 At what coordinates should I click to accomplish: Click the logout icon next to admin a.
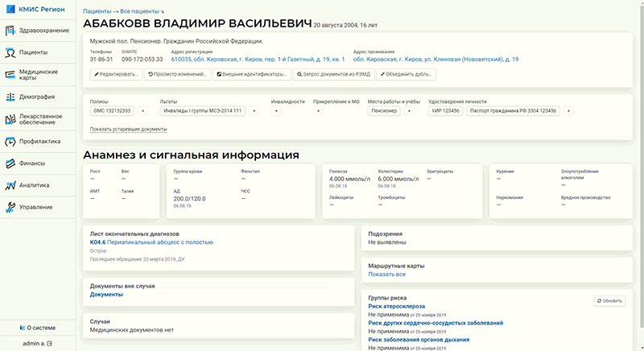click(x=50, y=343)
